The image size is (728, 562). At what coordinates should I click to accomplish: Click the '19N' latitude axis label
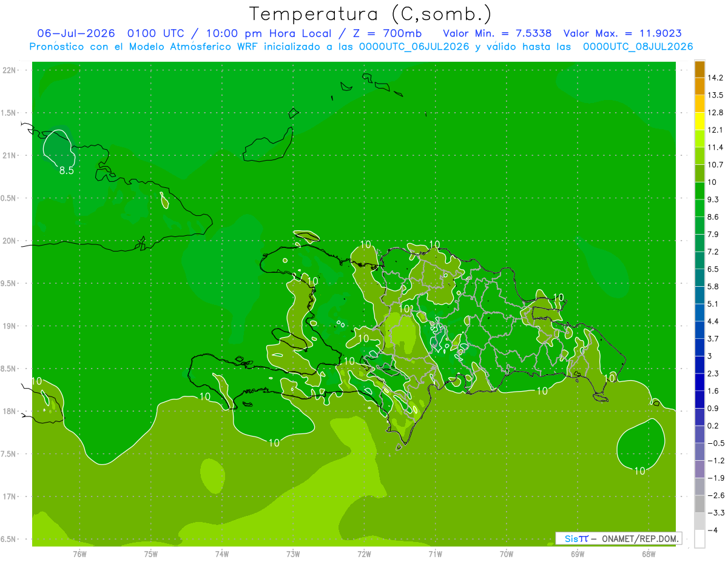tap(9, 326)
